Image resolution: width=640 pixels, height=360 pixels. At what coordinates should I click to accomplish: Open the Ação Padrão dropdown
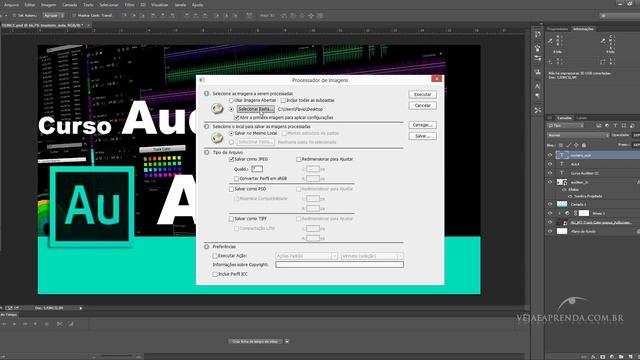coord(307,256)
